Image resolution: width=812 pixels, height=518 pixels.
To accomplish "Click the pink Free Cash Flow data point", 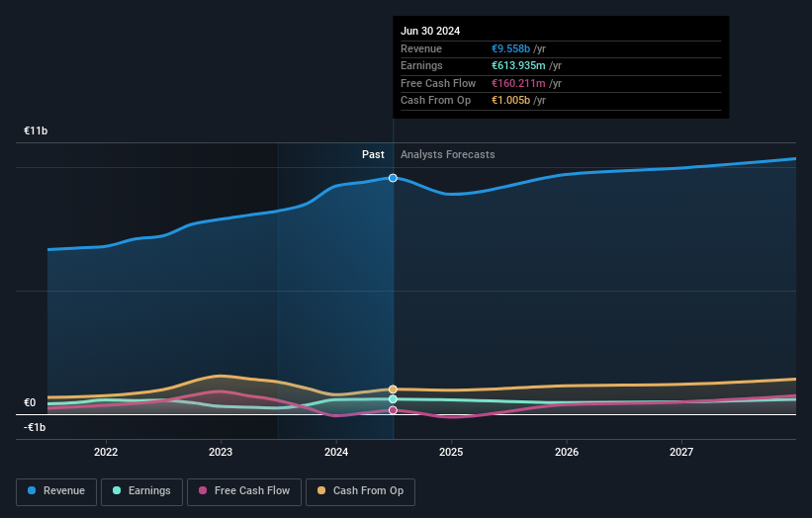I will 393,410.
